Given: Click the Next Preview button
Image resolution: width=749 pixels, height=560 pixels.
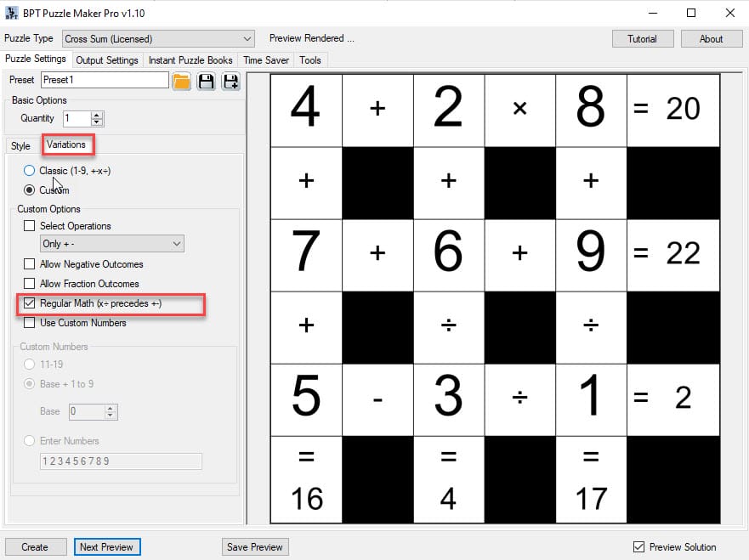Looking at the screenshot, I should [107, 546].
